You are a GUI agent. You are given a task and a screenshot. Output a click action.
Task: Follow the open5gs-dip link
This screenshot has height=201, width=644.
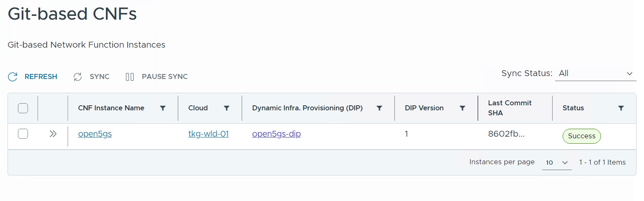pos(276,134)
